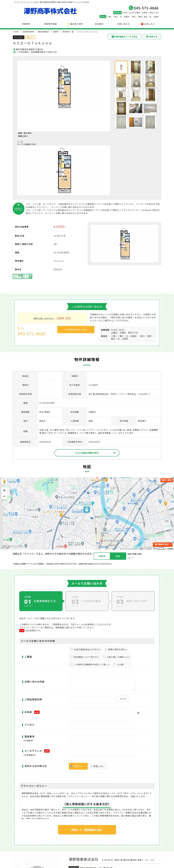Screen dimensions: 174x868
Task: Check お店(不動産会社)に行きたい option
Action: coord(71,649)
